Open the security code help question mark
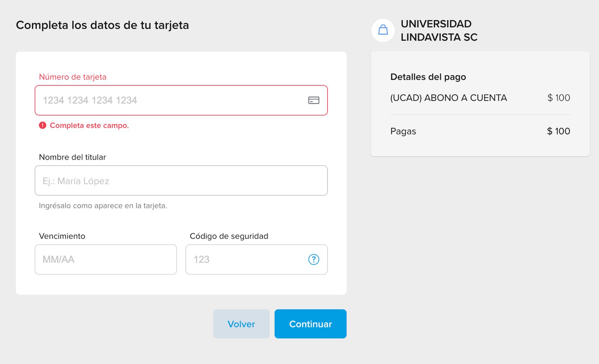599x364 pixels. click(x=314, y=259)
